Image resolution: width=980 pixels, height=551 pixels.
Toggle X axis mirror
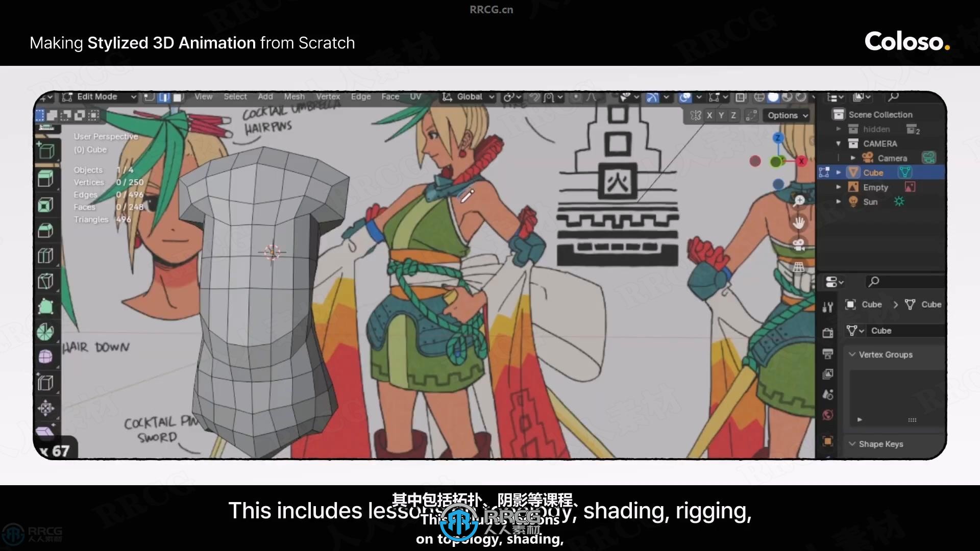pyautogui.click(x=709, y=115)
